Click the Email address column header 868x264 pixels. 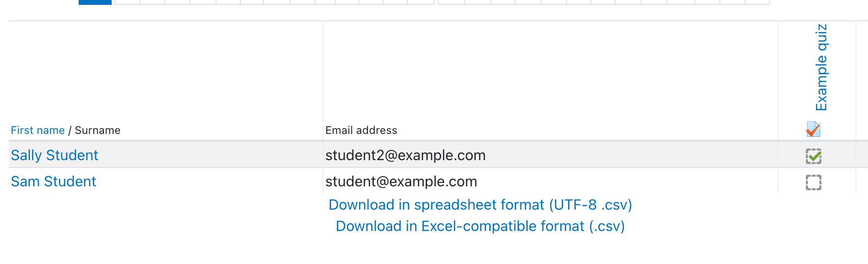coord(361,130)
